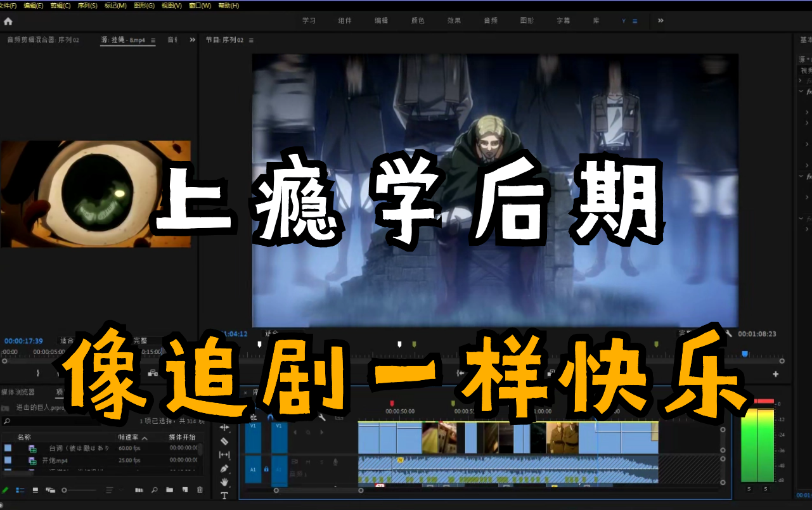Click the New Item icon
Viewport: 812px width, 510px height.
[185, 490]
